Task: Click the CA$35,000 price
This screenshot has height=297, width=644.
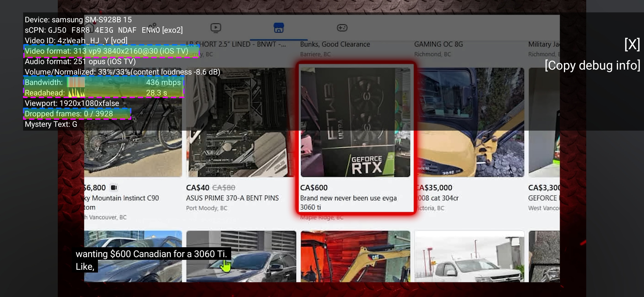Action: (434, 188)
